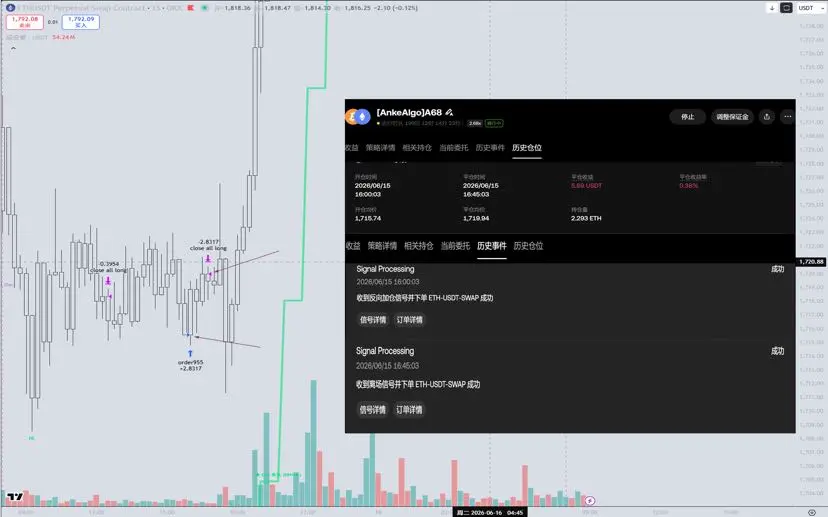
Task: Click the download arrow icon at the chart top right
Action: (x=772, y=8)
